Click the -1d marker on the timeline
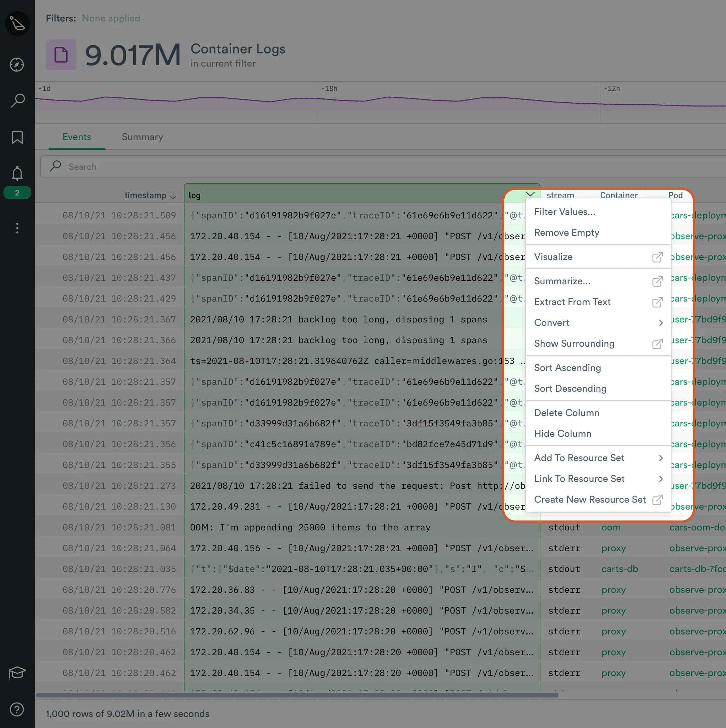 [x=44, y=88]
